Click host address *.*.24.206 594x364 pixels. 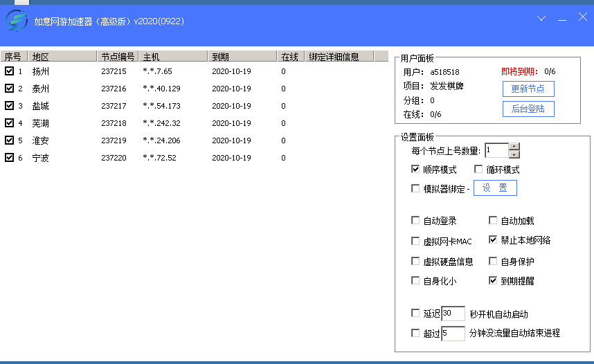162,140
